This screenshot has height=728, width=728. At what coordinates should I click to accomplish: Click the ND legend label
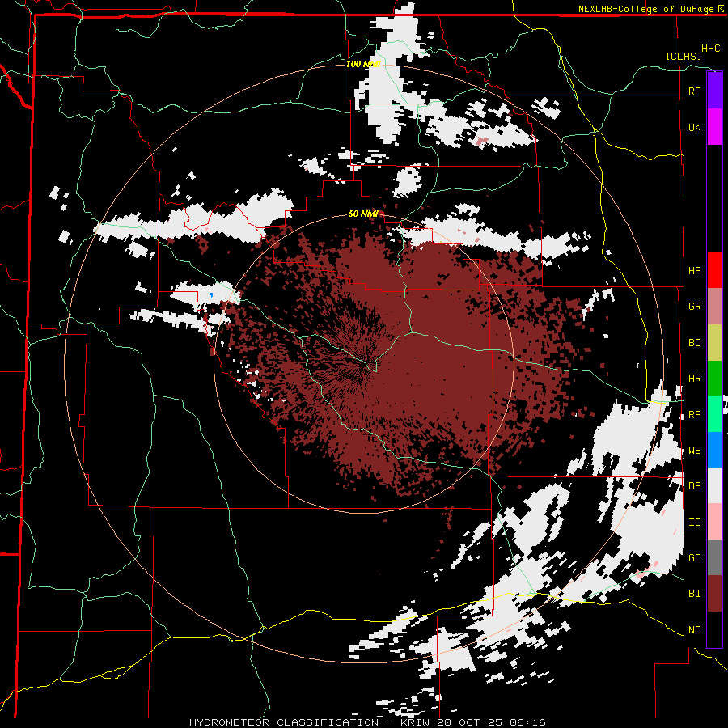coord(694,630)
